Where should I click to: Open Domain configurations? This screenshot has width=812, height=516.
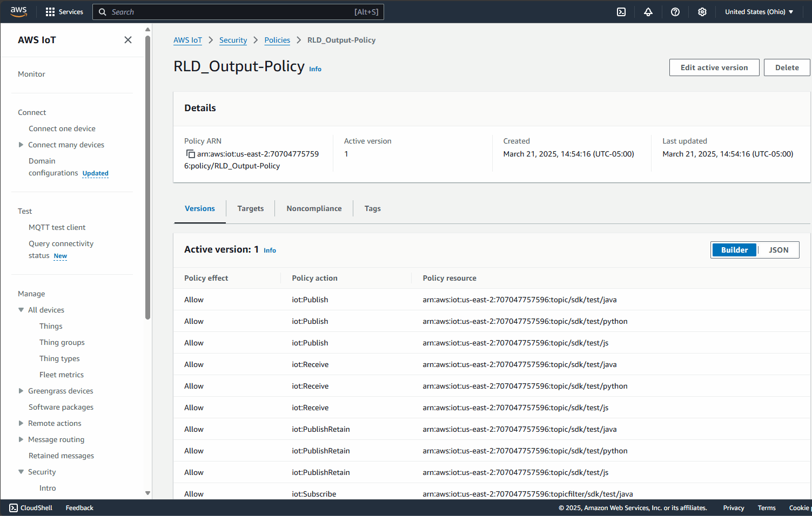pos(53,167)
